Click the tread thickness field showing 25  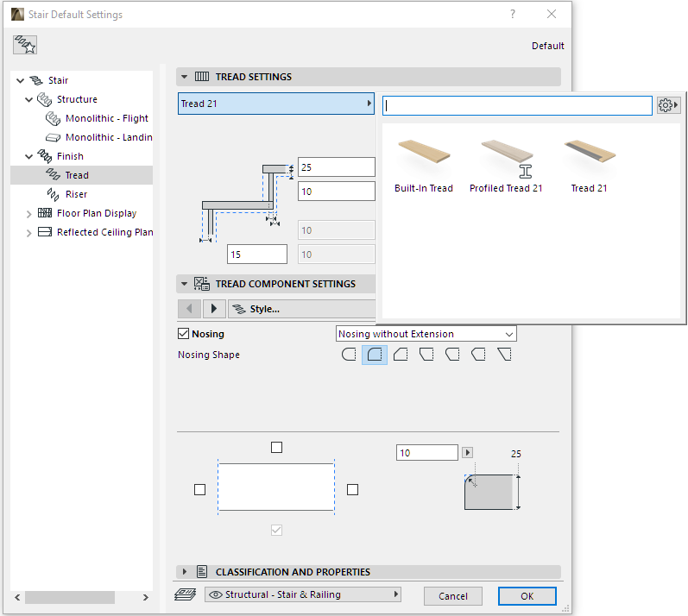point(336,167)
